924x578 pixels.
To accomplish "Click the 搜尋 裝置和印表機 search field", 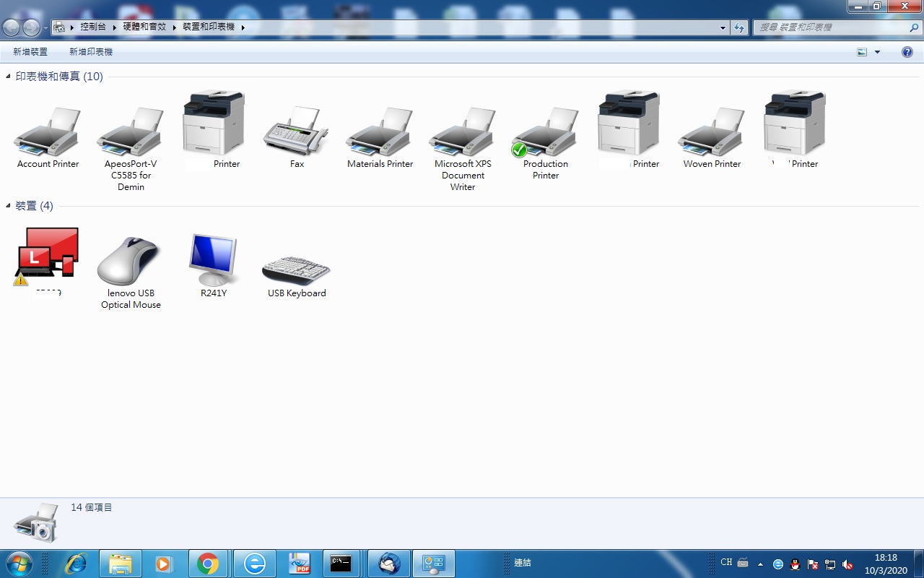I will [x=830, y=27].
